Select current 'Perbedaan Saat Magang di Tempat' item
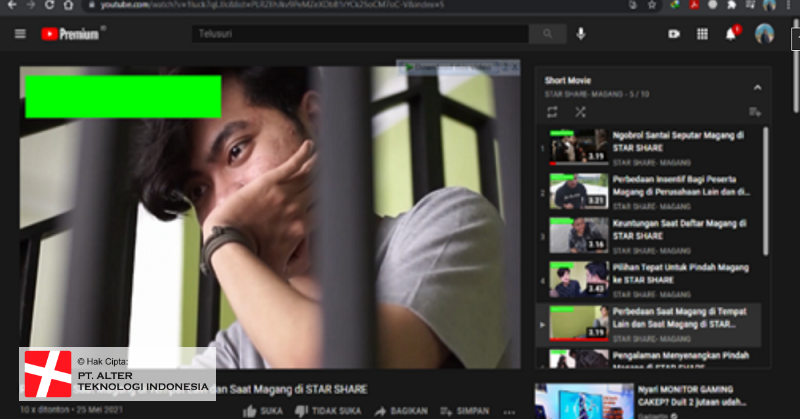 (648, 325)
